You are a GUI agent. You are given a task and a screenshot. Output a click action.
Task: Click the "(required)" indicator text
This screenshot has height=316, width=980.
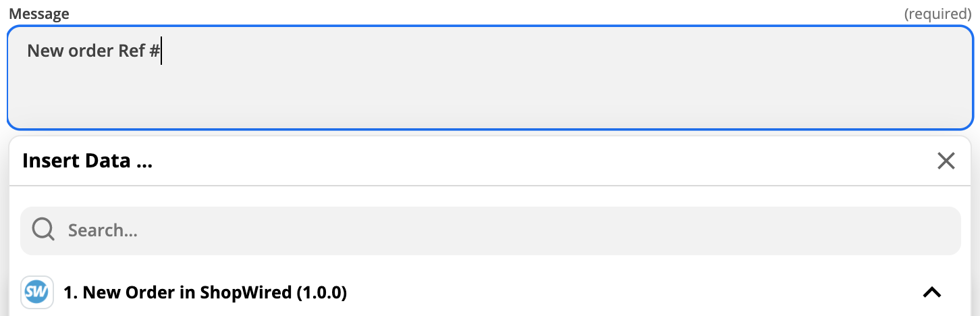click(937, 14)
